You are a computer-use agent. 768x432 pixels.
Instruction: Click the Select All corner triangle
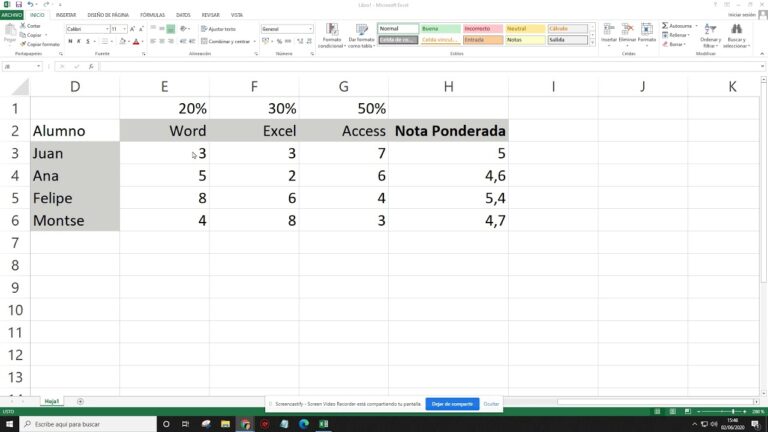(20, 87)
